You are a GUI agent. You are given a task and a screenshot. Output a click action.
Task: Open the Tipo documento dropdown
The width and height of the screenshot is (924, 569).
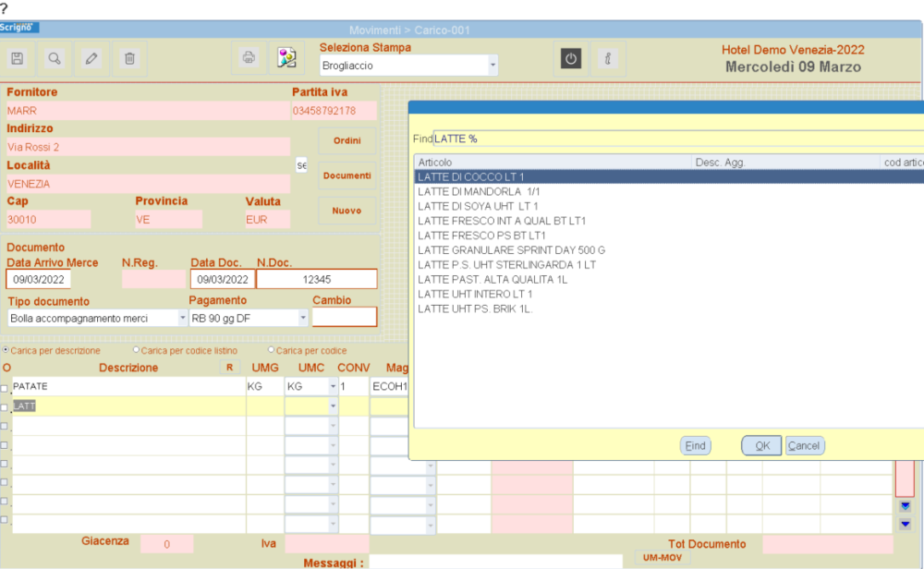point(182,318)
